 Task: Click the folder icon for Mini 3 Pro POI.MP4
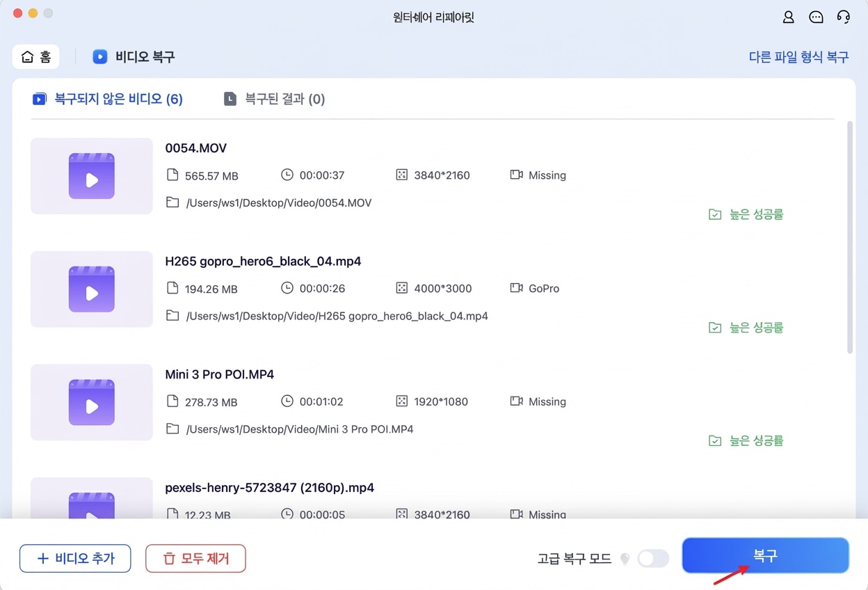tap(172, 429)
